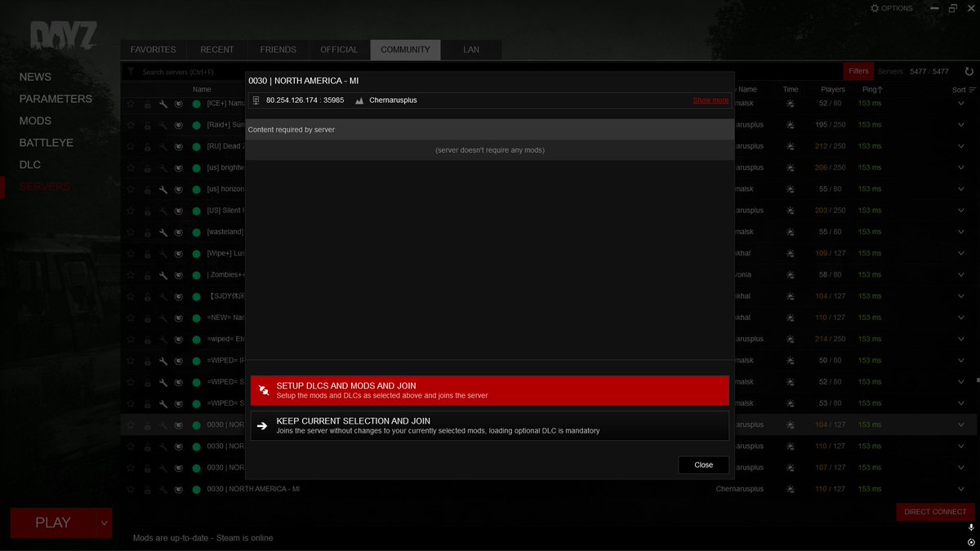Click the microphone icon in the bottom corner
Viewport: 980px width, 551px height.
(x=970, y=528)
